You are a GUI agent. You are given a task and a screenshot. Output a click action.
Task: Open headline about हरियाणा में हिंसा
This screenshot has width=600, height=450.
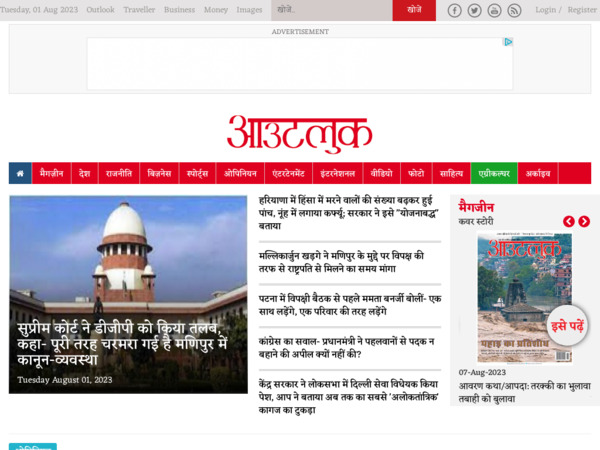coord(348,213)
